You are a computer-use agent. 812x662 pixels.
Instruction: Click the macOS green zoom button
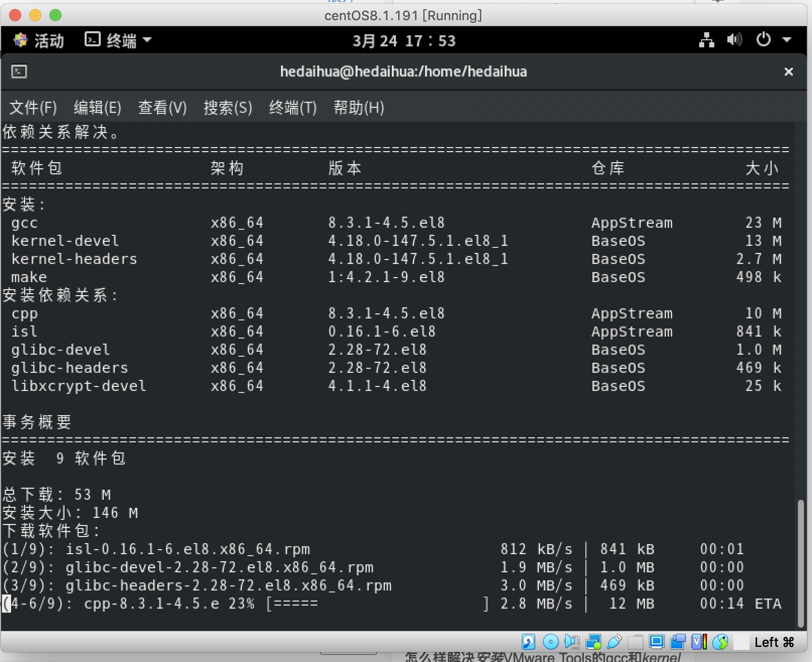tap(55, 15)
